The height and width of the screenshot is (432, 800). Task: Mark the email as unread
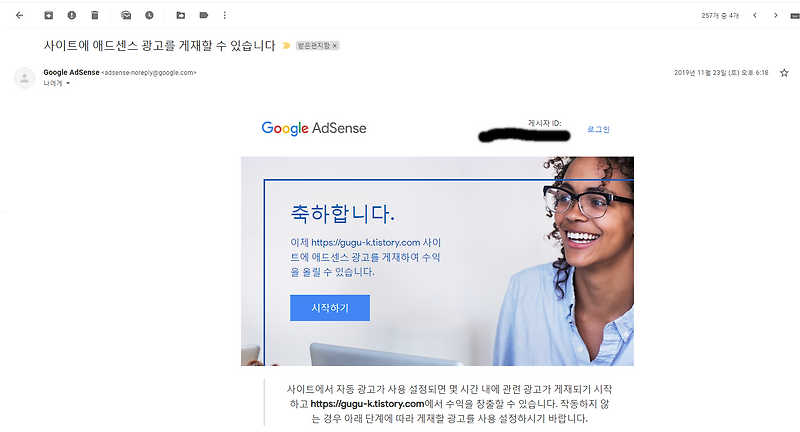tap(126, 15)
